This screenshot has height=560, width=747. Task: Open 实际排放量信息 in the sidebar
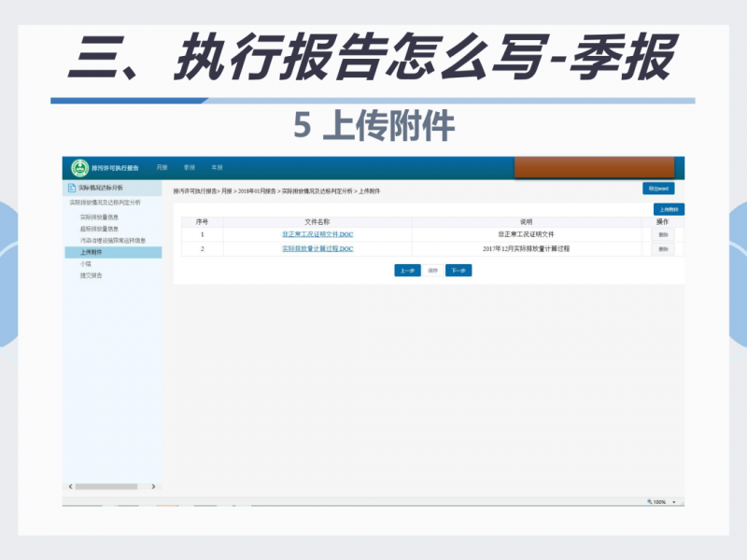[x=99, y=217]
